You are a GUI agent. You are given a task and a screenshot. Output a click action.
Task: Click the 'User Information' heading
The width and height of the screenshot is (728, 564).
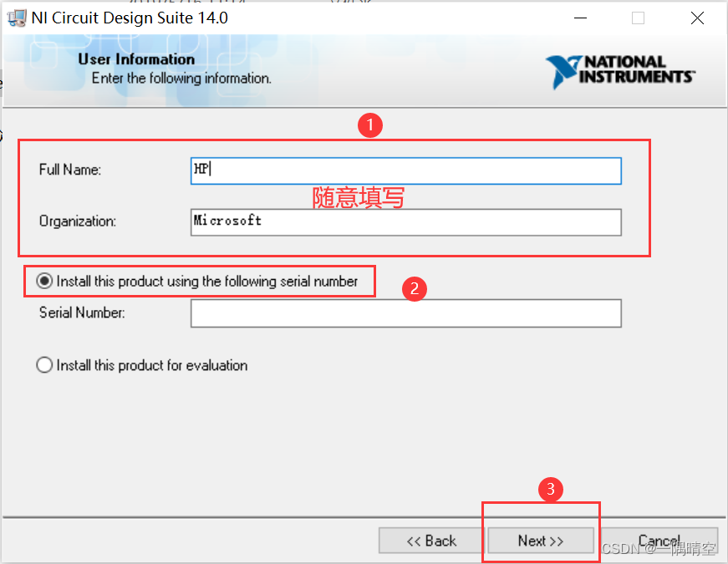(136, 59)
